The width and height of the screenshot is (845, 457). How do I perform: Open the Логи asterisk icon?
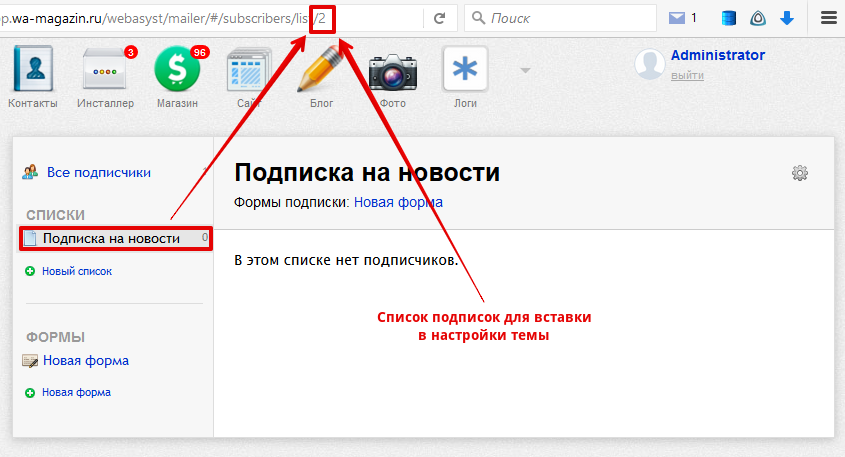pos(465,69)
